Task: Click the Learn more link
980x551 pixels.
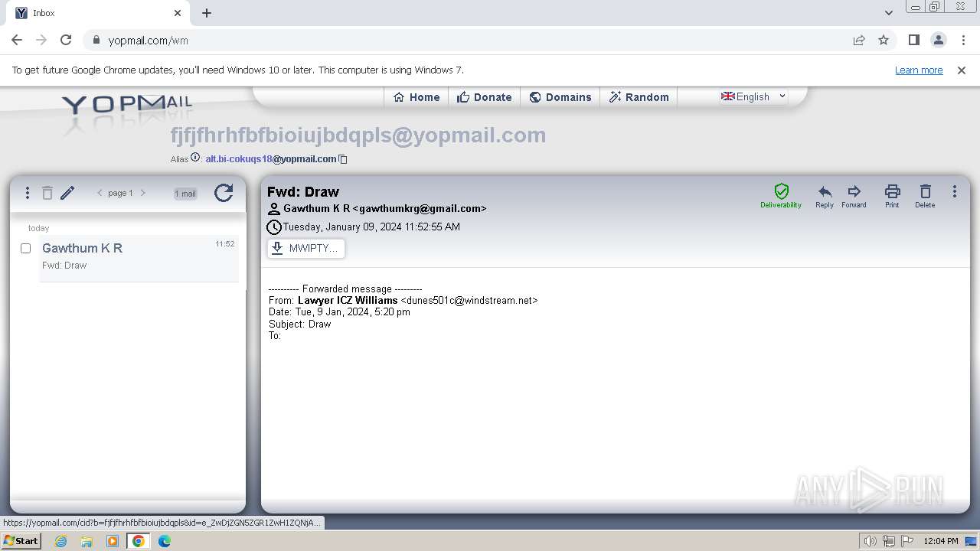Action: [x=919, y=70]
